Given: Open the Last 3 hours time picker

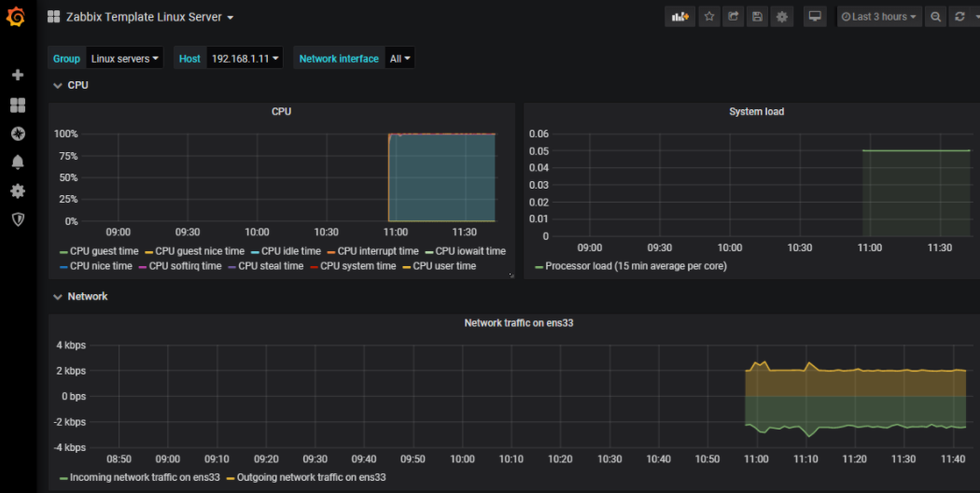Looking at the screenshot, I should click(879, 17).
